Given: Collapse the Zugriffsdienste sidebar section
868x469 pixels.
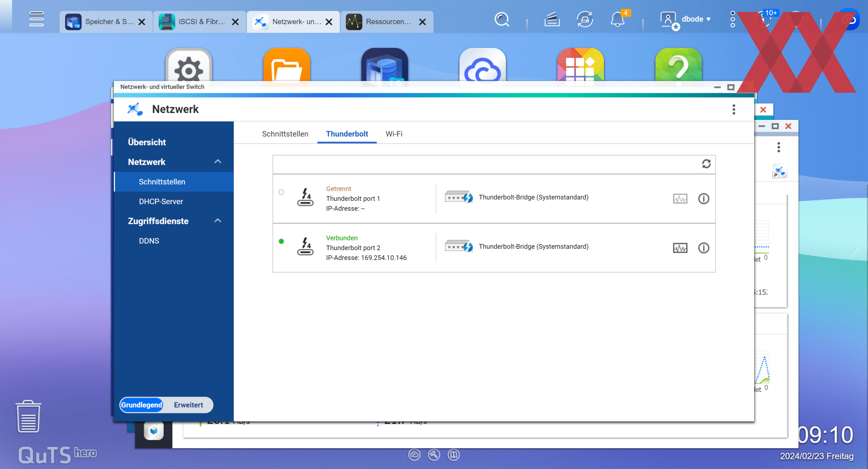Looking at the screenshot, I should (x=218, y=221).
